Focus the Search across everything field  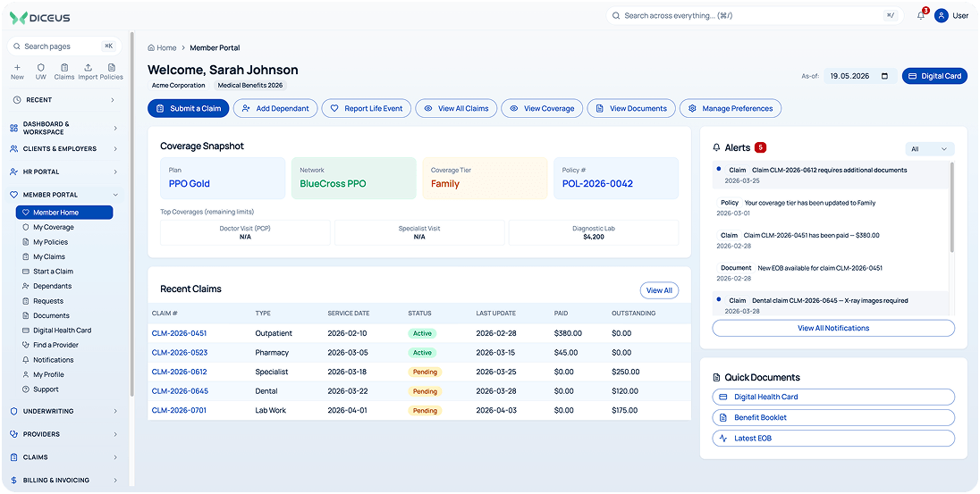tap(755, 15)
